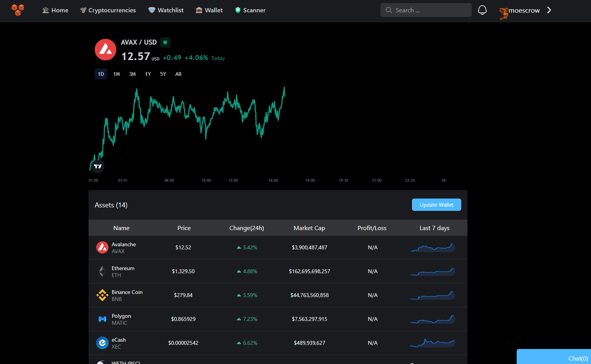Screen dimensions: 591x364
Task: Click the Binance Coin asset name
Action: tap(127, 292)
